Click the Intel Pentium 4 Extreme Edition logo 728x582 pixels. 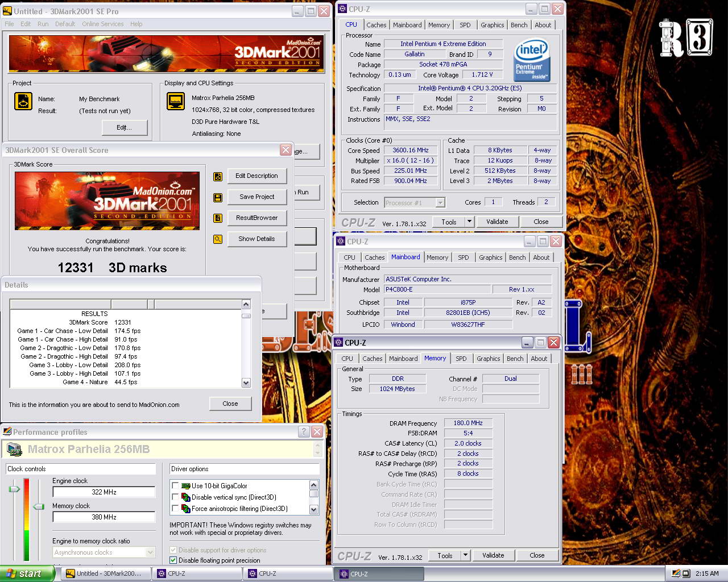pos(532,60)
